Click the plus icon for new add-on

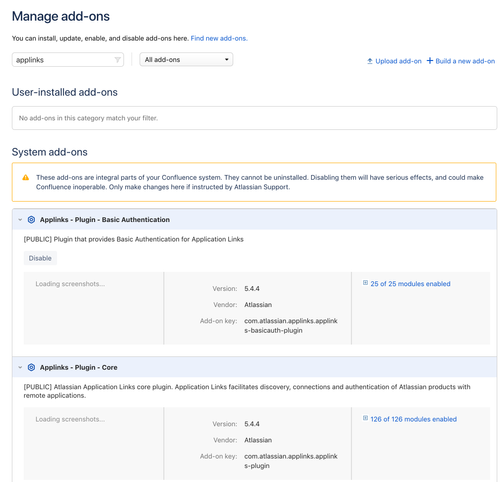(430, 61)
